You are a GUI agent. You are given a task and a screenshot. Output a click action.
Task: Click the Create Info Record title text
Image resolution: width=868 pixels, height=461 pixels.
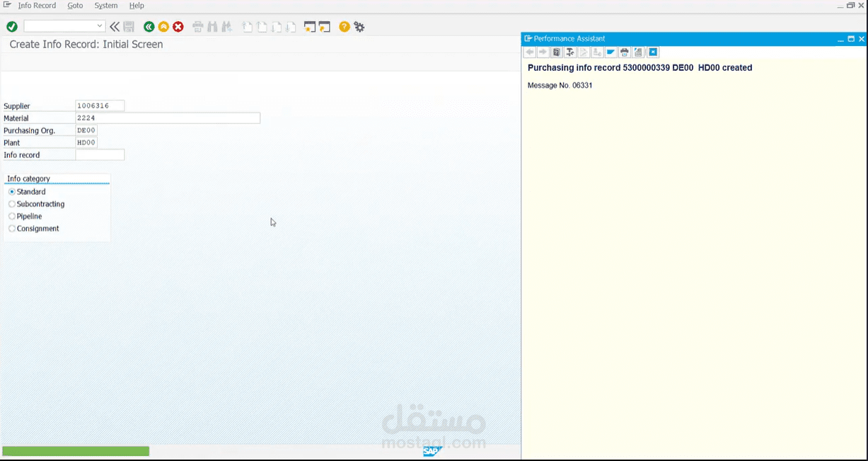(86, 44)
